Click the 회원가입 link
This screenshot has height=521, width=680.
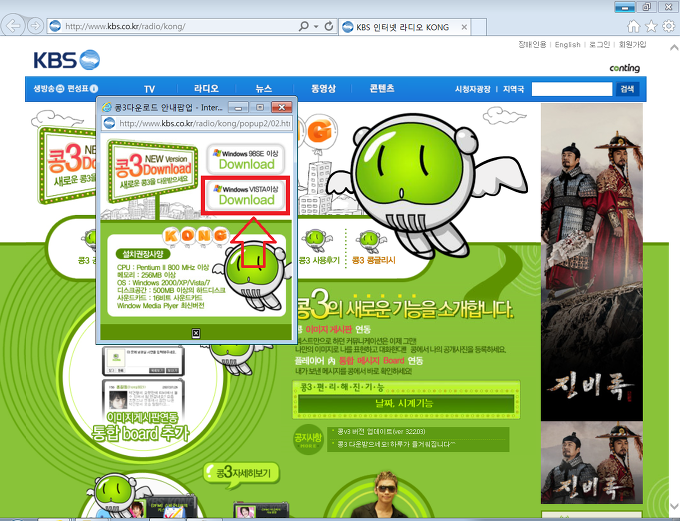point(632,45)
